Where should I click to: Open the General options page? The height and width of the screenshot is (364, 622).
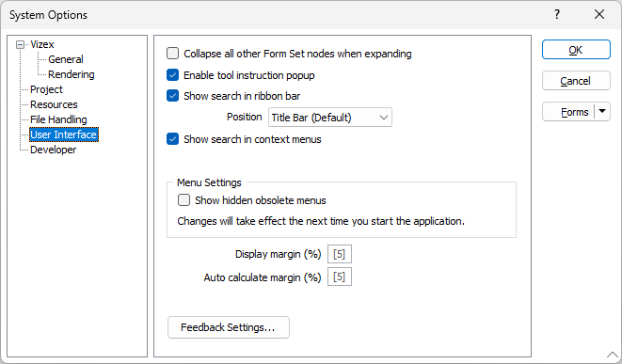coord(66,59)
